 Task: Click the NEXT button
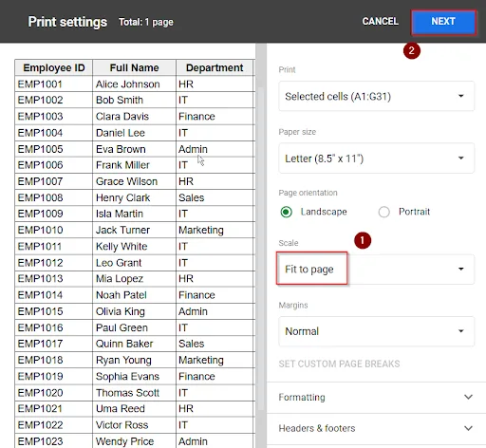click(443, 22)
